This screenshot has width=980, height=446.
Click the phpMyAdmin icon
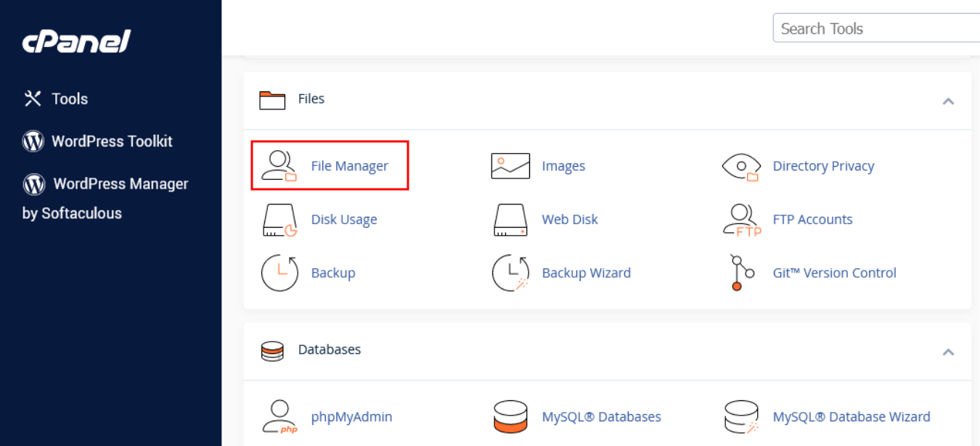point(279,417)
